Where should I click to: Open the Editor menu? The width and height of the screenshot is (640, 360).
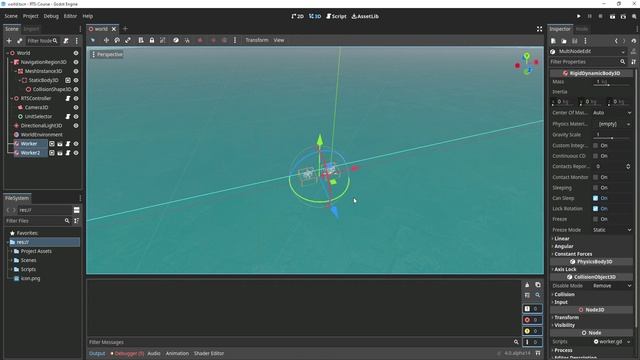70,16
